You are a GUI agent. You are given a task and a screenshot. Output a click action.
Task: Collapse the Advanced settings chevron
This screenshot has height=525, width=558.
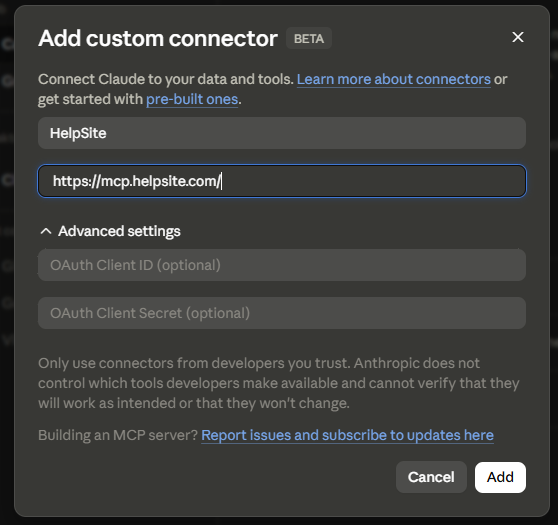[46, 231]
